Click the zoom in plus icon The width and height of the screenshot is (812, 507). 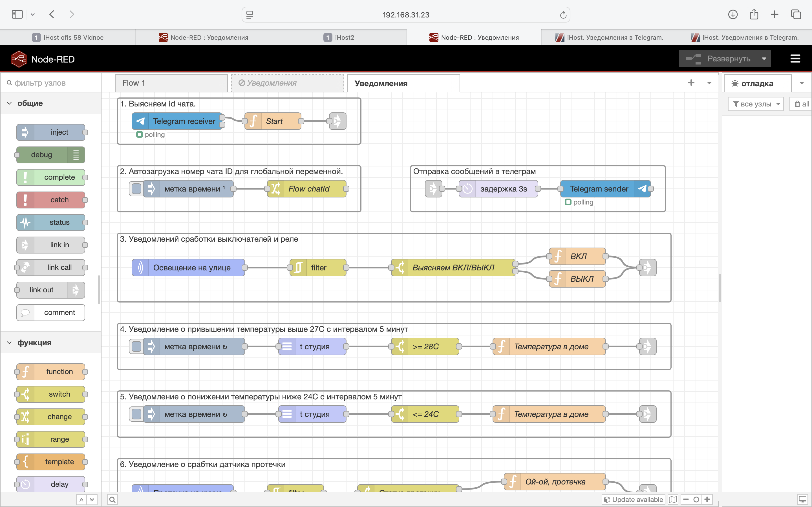(x=707, y=500)
